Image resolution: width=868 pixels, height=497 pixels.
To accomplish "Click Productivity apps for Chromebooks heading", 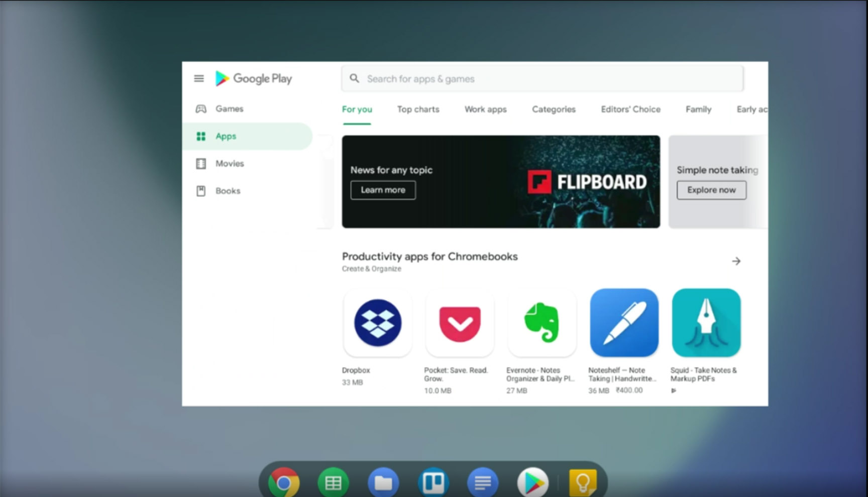I will click(429, 257).
